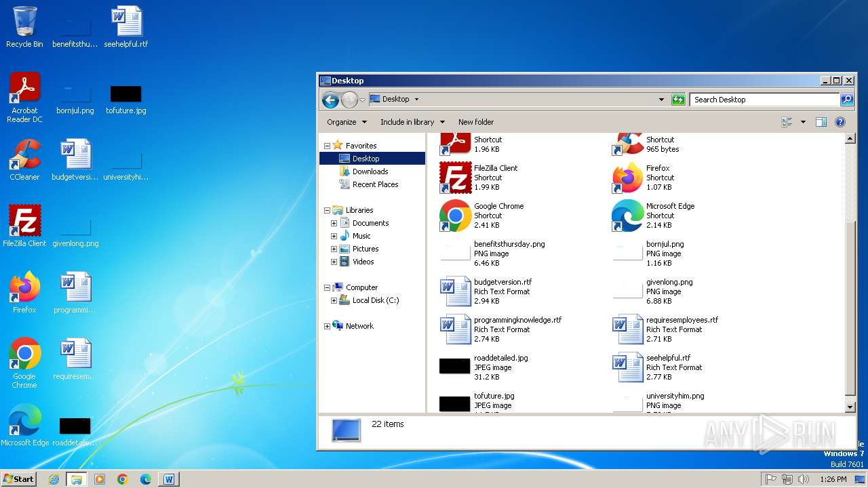The height and width of the screenshot is (488, 868).
Task: Select seehelpful.rtf desktop file icon
Action: 126,27
